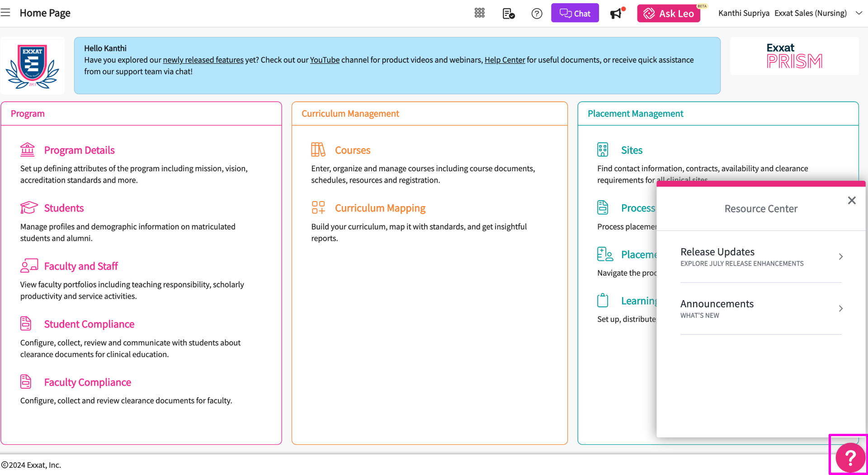The image size is (868, 475).
Task: Expand Release Updates chevron
Action: (841, 257)
